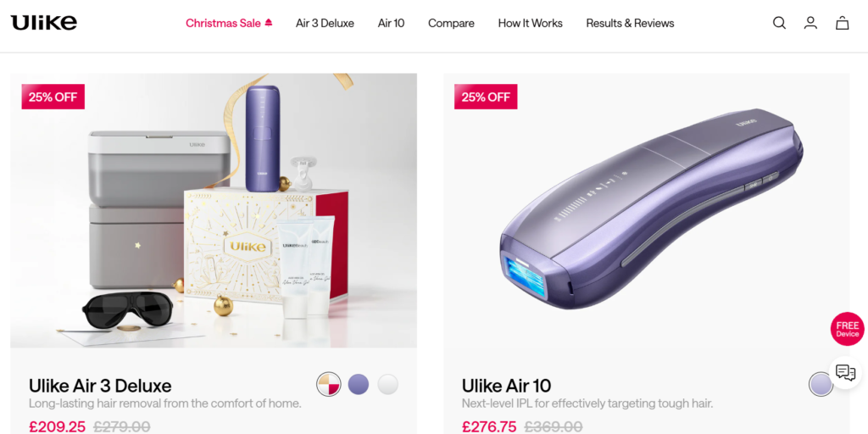The image size is (868, 434).
Task: View the shopping bag cart
Action: pyautogui.click(x=842, y=23)
